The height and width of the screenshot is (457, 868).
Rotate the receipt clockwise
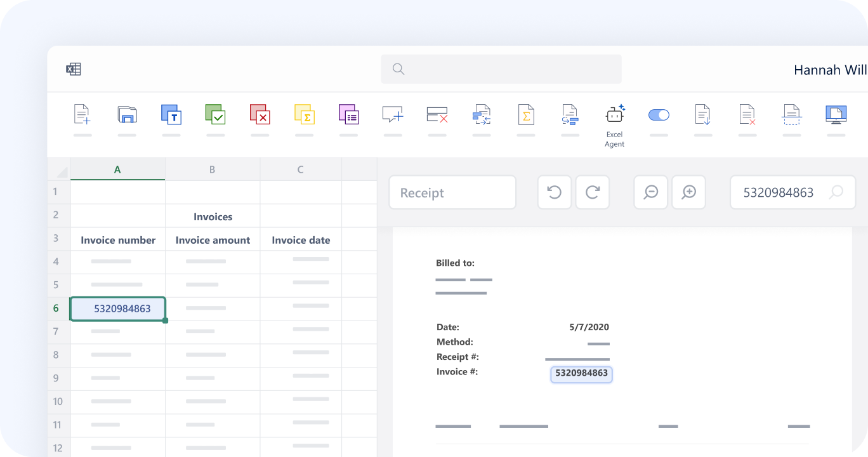(x=593, y=192)
